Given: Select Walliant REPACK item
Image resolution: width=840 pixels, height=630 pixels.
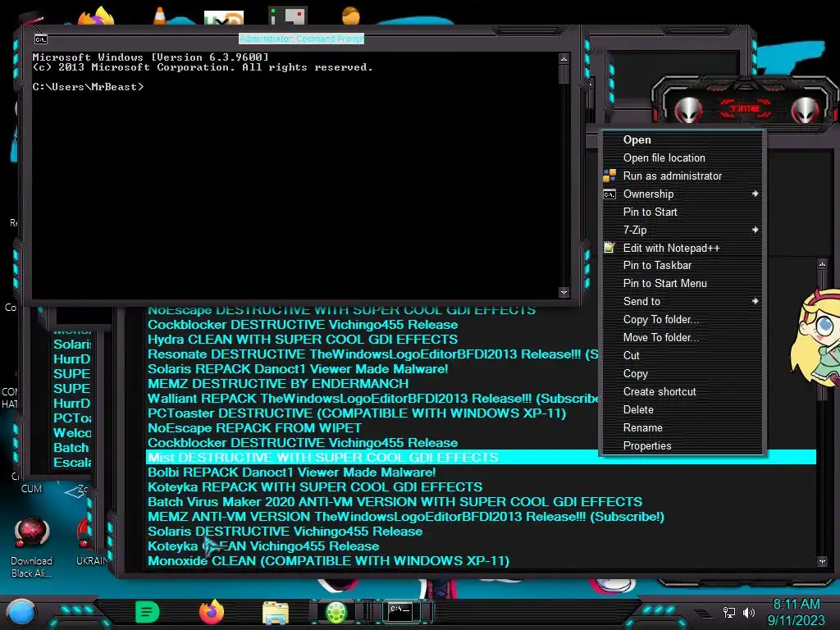Looking at the screenshot, I should point(373,399).
